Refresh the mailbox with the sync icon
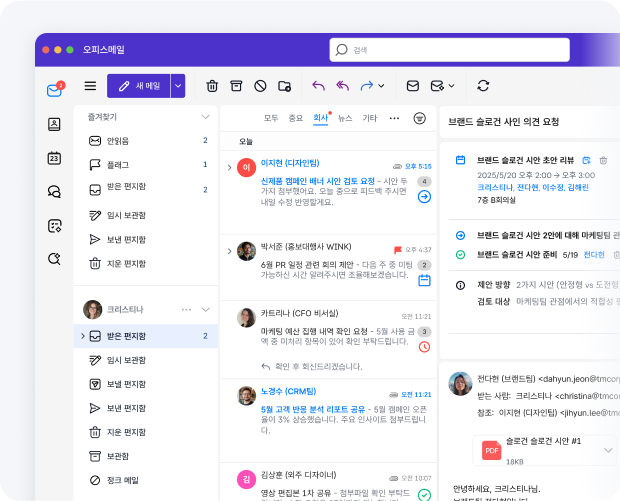Image resolution: width=620 pixels, height=501 pixels. coord(483,86)
